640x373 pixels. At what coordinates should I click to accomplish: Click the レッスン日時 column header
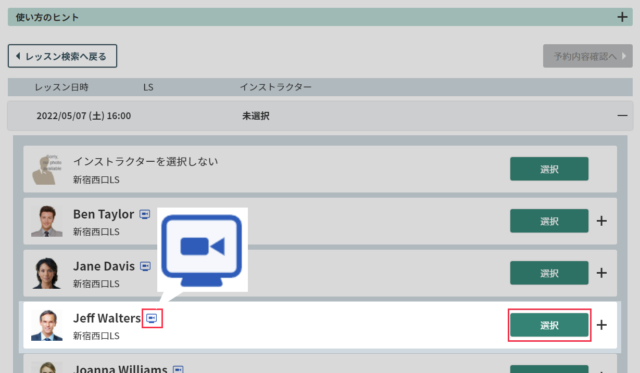(61, 87)
